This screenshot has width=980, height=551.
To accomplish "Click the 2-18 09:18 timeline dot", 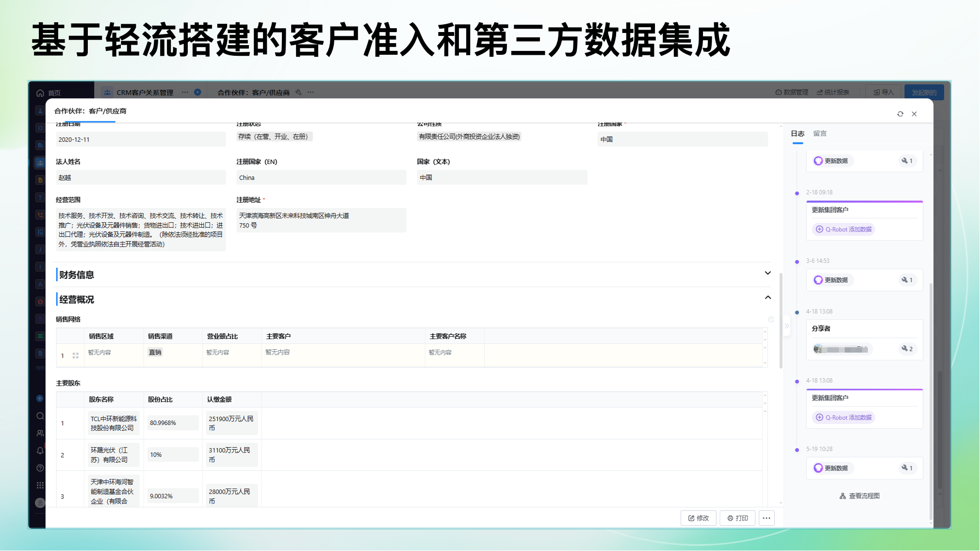I will pyautogui.click(x=797, y=193).
